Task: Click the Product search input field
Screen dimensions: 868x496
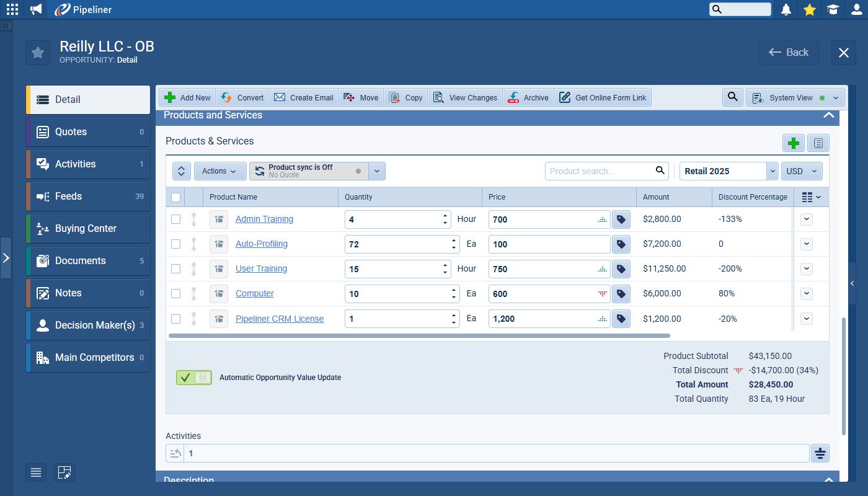Action: click(x=598, y=171)
